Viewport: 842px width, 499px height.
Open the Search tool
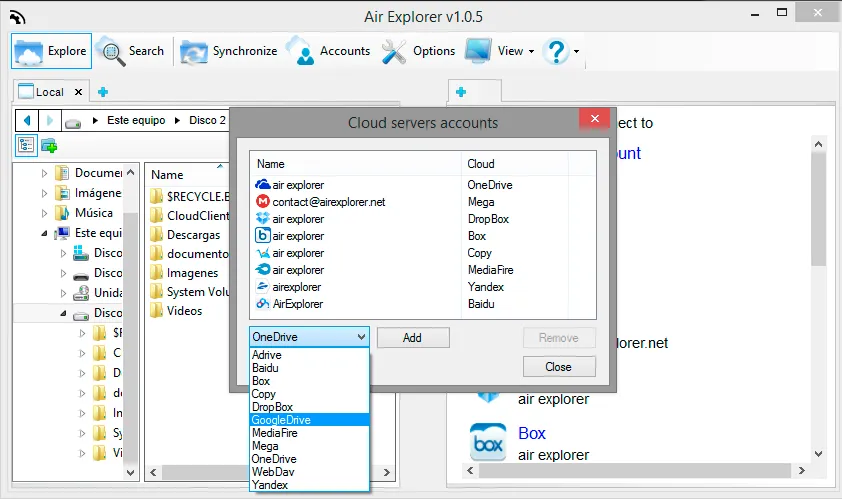132,51
